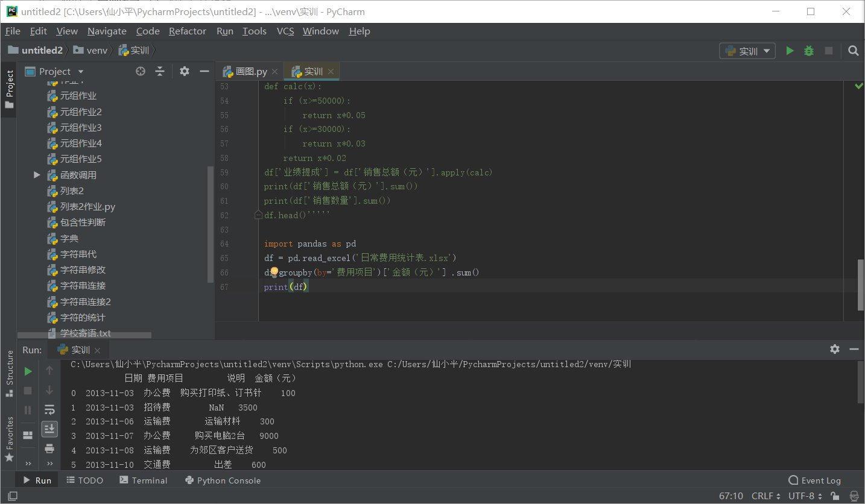Click the Project panel's vertical scrollbar
This screenshot has width=865, height=504.
click(x=211, y=224)
